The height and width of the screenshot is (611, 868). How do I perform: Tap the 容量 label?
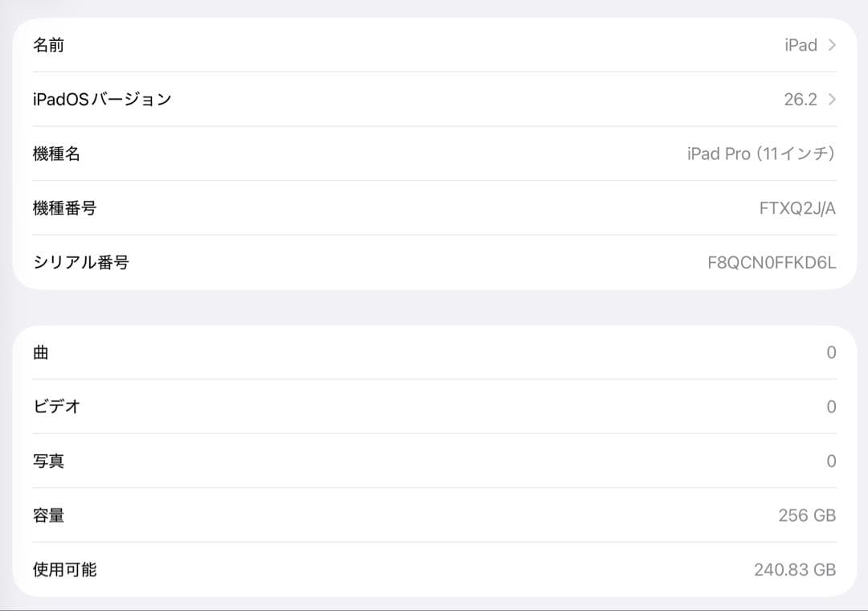48,515
